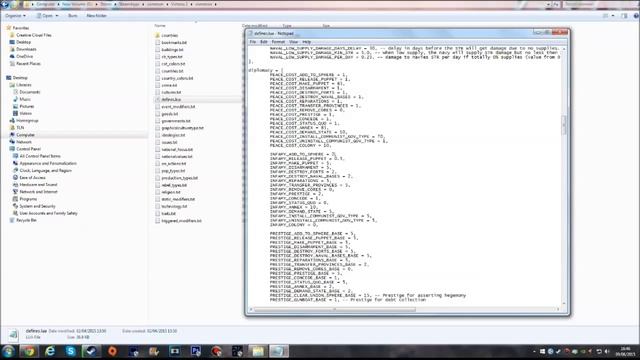640x360 pixels.
Task: Open the Pictures library
Action: point(27,106)
